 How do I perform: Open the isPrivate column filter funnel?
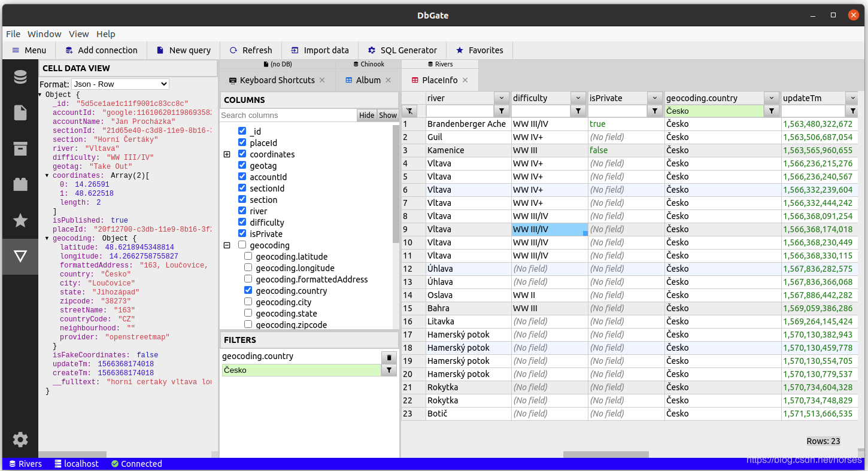[654, 111]
